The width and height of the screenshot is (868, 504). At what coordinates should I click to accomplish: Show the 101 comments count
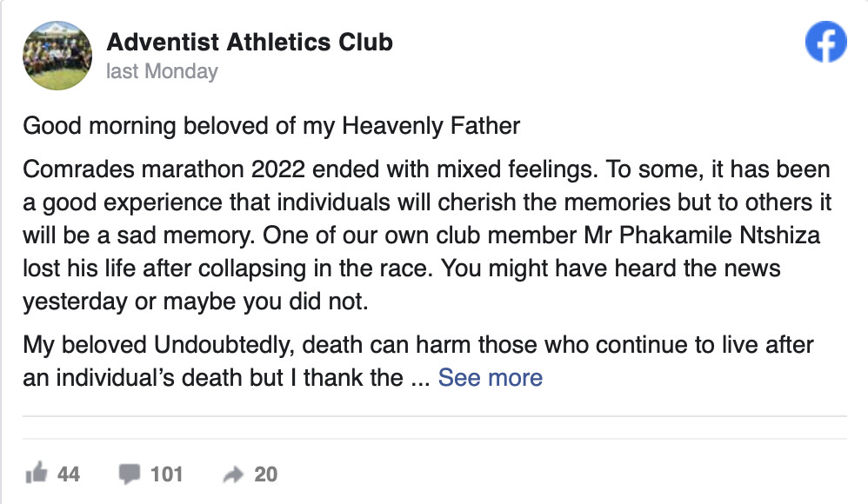167,474
